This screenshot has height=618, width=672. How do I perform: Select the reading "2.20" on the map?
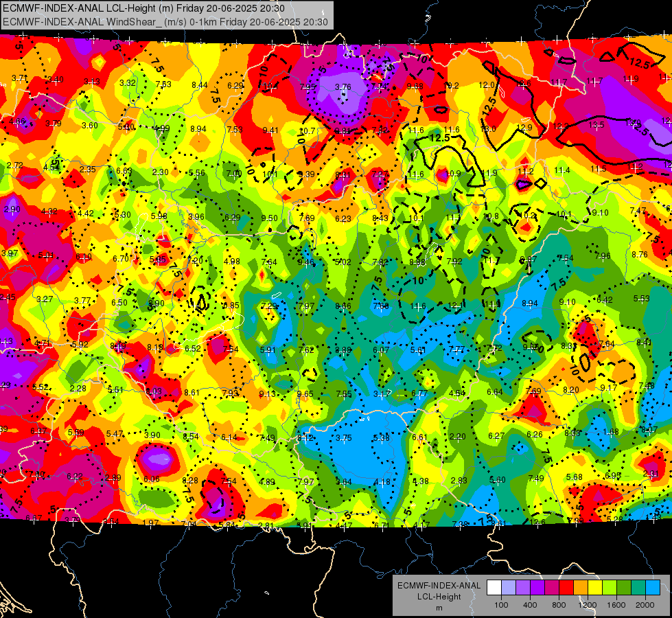pyautogui.click(x=457, y=437)
